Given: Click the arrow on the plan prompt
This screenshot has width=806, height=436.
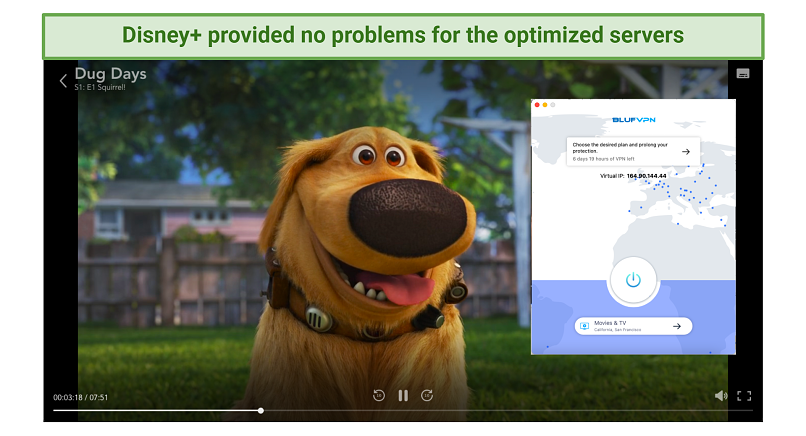Looking at the screenshot, I should tap(686, 152).
